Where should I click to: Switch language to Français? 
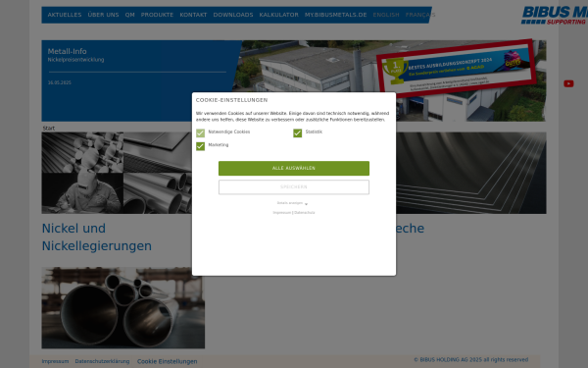coord(420,15)
